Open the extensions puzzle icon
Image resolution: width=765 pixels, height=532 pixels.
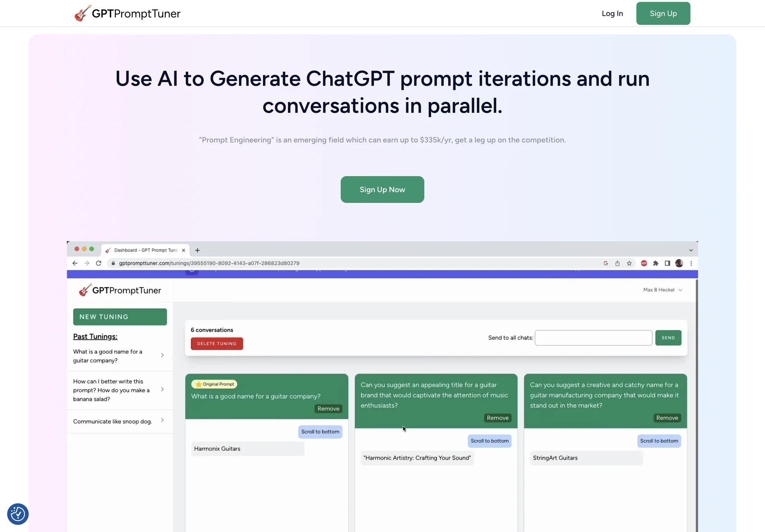pyautogui.click(x=655, y=263)
